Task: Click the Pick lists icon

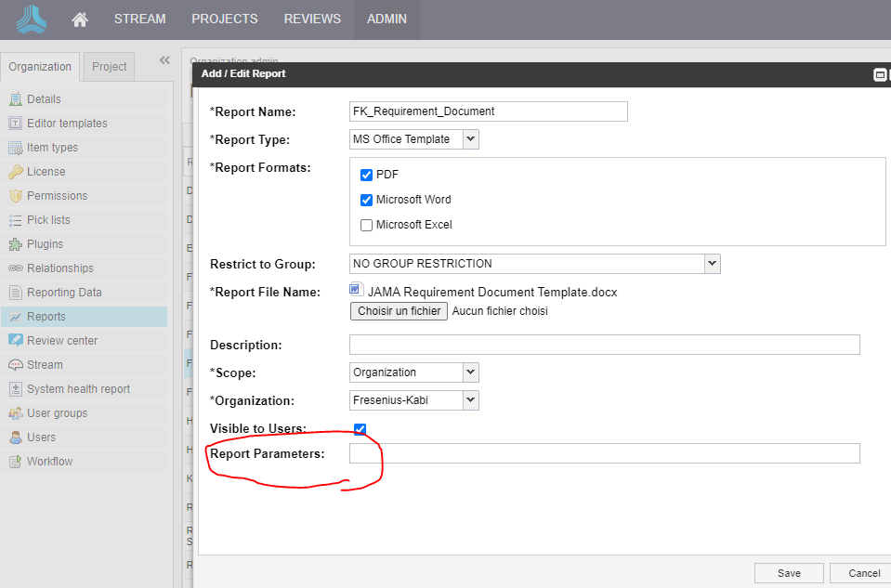Action: tap(16, 220)
